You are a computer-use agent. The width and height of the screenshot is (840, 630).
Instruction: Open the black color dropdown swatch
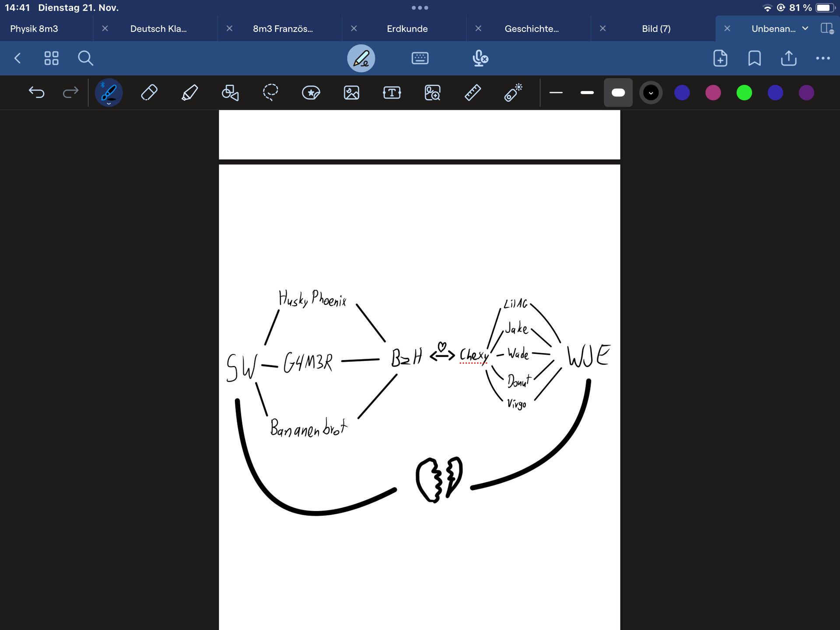[x=651, y=93]
